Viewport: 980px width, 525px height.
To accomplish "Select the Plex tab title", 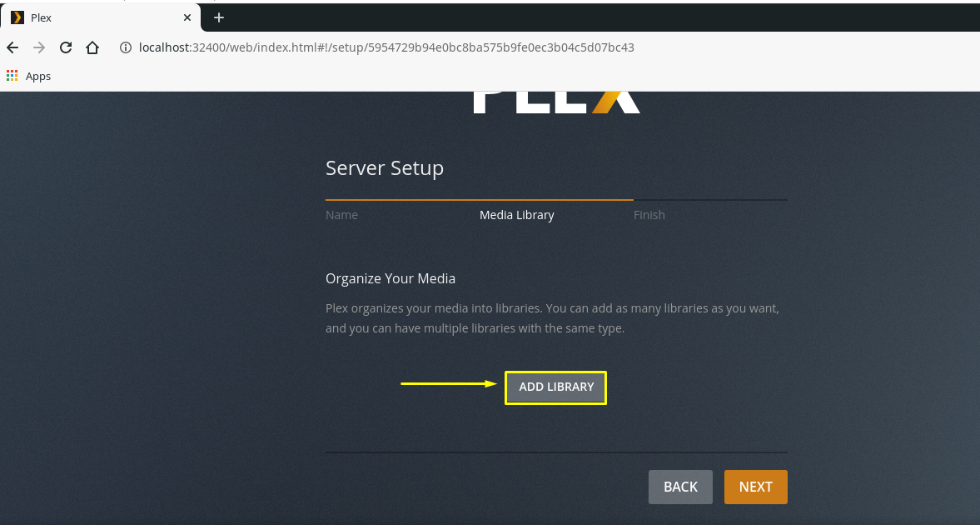I will pyautogui.click(x=42, y=17).
